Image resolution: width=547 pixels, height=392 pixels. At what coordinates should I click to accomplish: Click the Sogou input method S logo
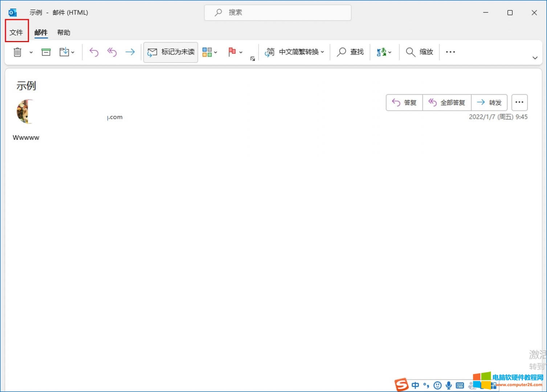401,385
